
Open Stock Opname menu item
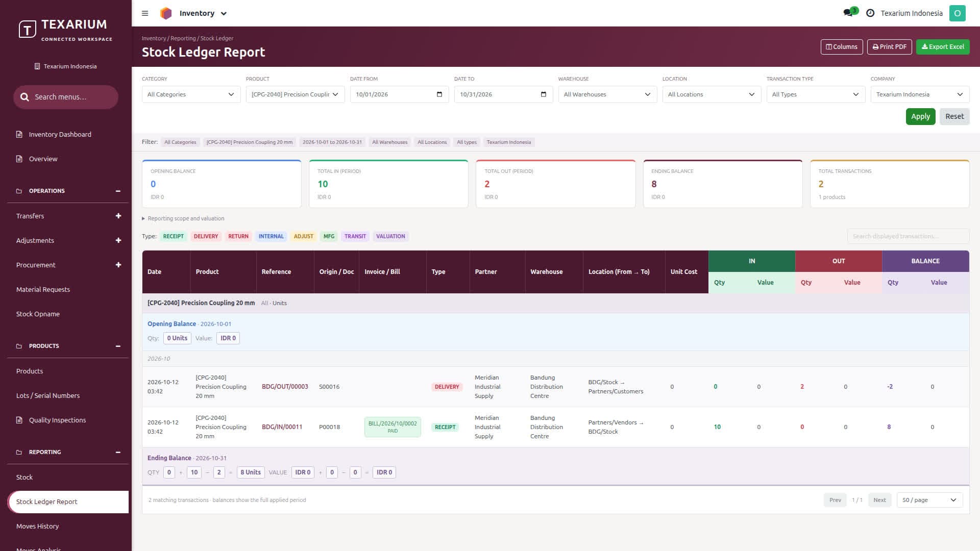[38, 314]
